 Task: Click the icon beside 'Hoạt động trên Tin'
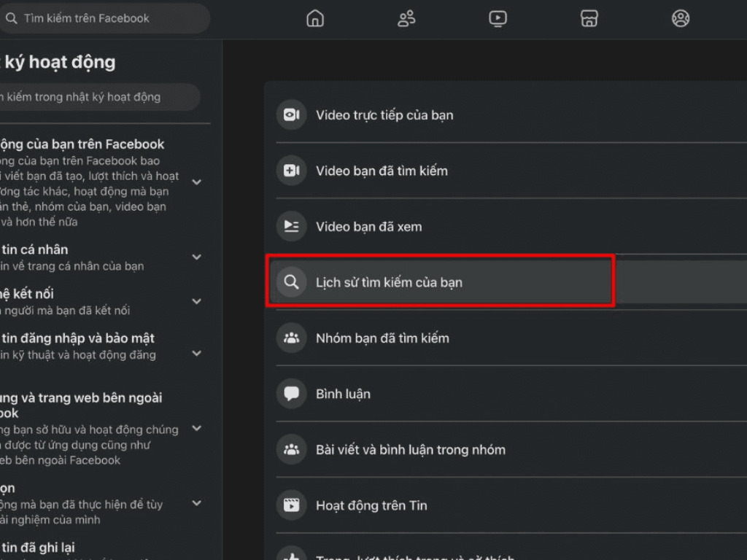(291, 505)
